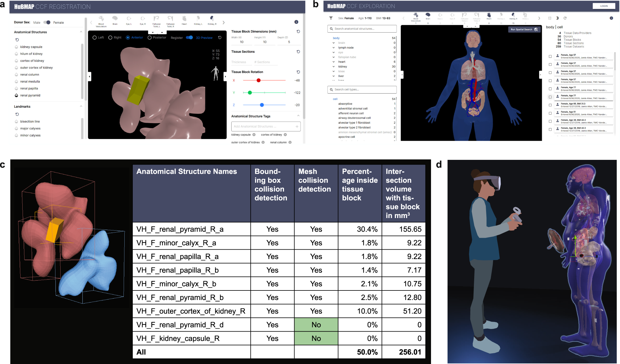Toggle Donor Sex switch
The image size is (620, 364).
coord(47,22)
